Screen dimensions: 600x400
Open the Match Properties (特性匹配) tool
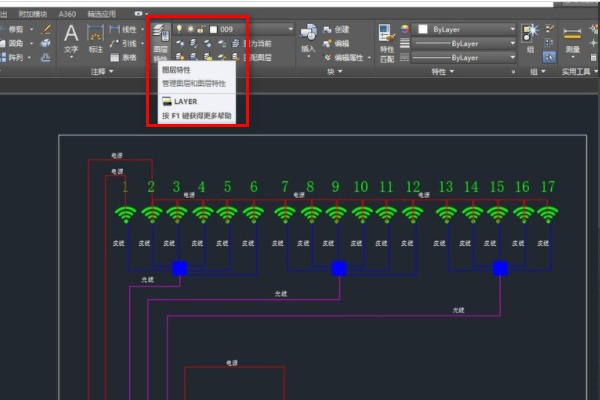(386, 40)
